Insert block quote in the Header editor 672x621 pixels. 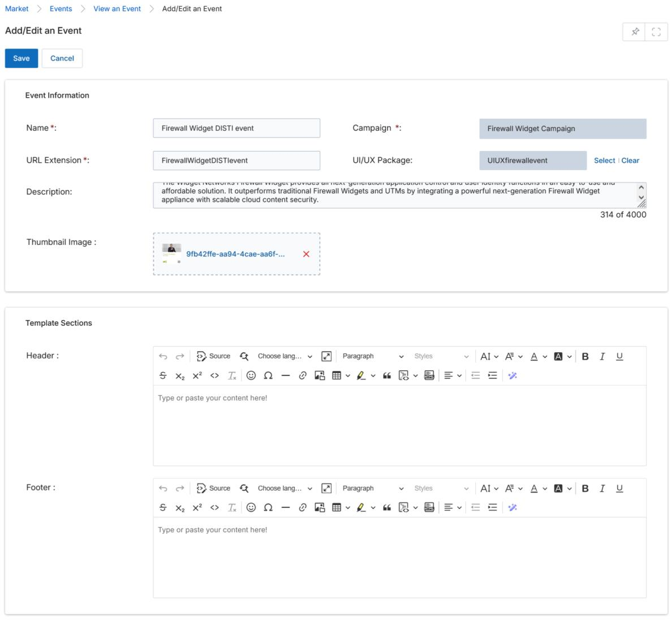[x=386, y=376]
